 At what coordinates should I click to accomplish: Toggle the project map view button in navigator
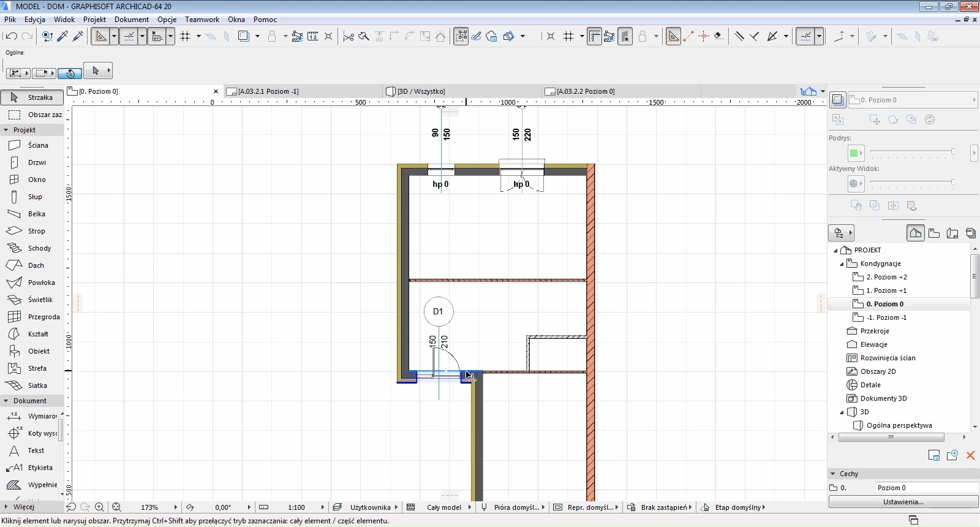(915, 233)
